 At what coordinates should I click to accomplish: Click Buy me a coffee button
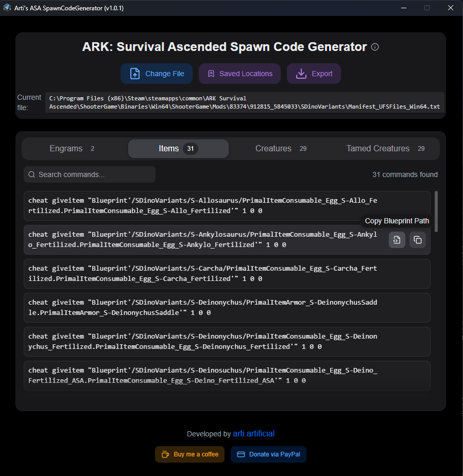click(190, 454)
